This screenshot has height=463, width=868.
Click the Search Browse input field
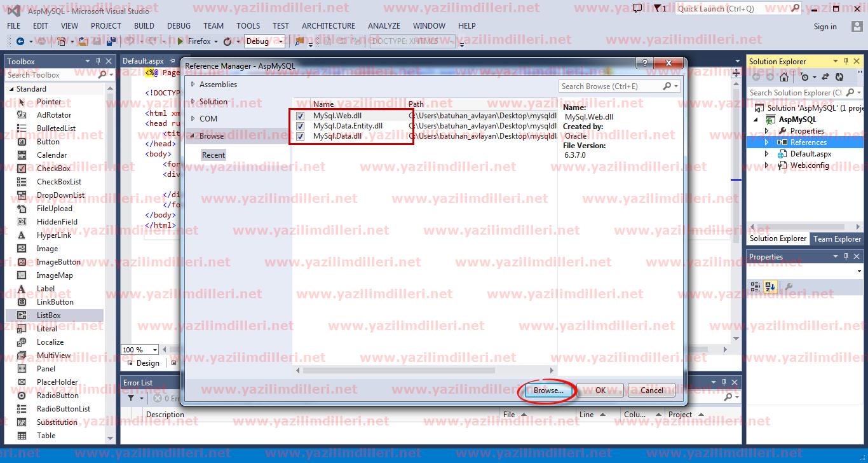(x=620, y=86)
